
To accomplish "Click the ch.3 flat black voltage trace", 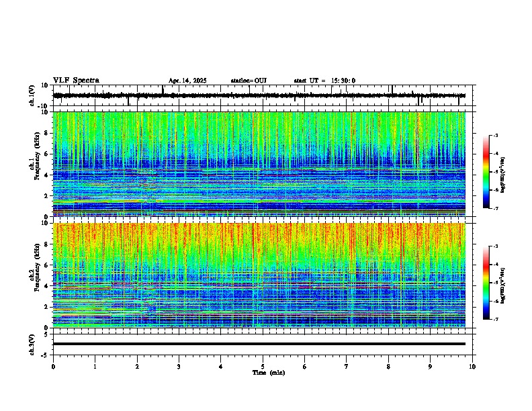I will coord(259,344).
